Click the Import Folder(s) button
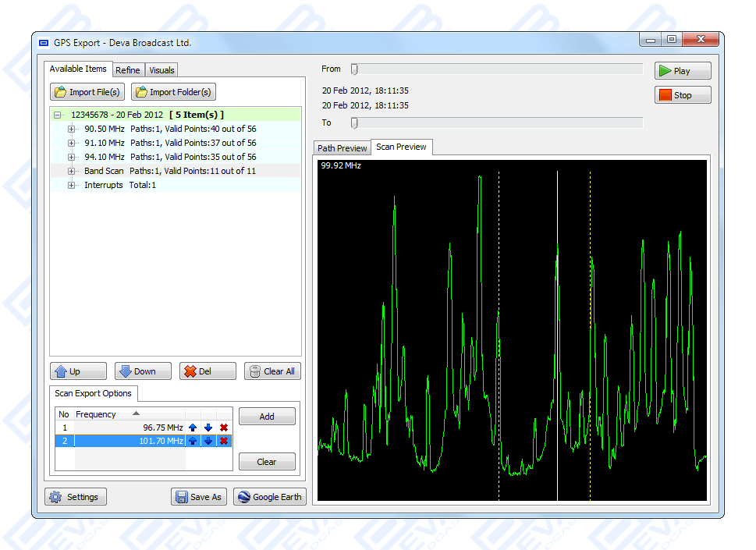Screen dimensions: 756x550 [173, 92]
